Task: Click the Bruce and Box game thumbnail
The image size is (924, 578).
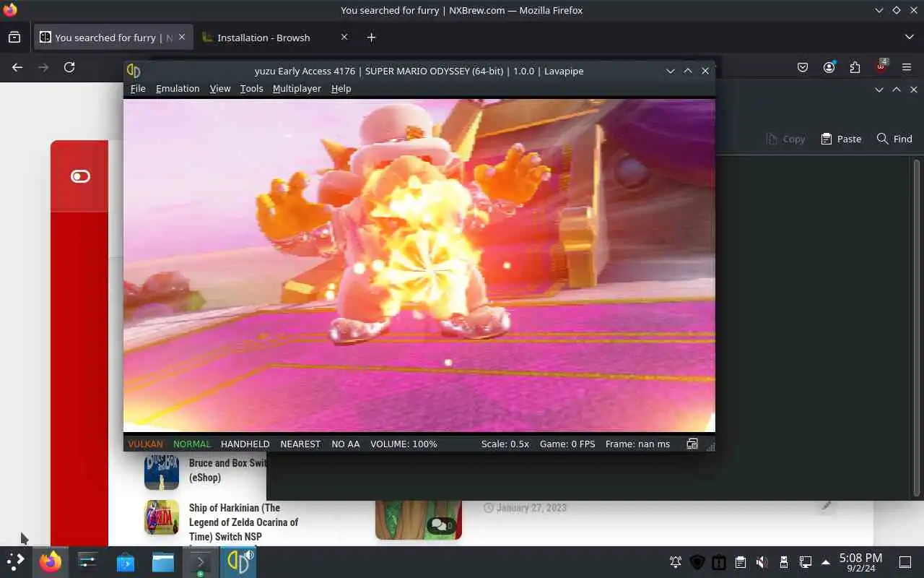Action: click(162, 472)
